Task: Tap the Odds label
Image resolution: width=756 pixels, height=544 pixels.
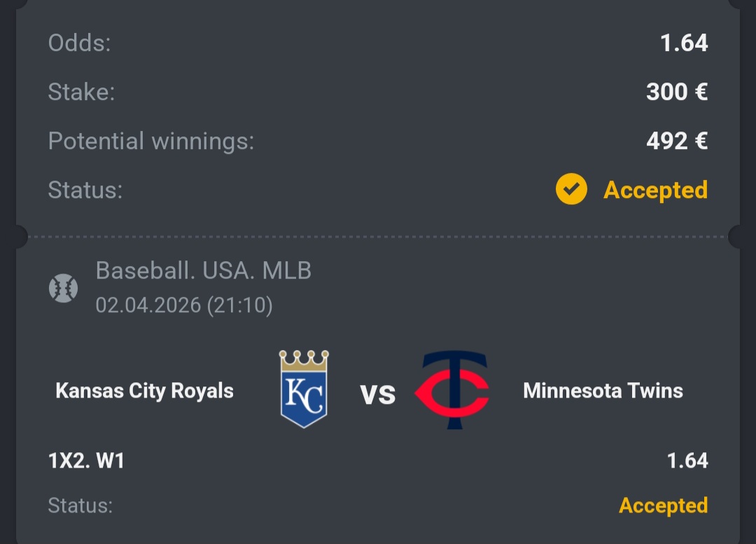Action: click(80, 43)
